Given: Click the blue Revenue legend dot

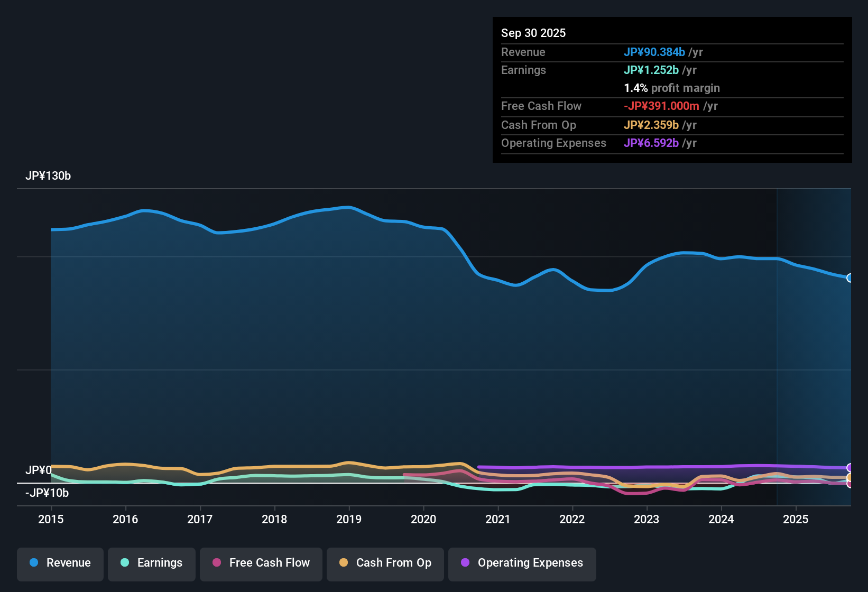Looking at the screenshot, I should click(x=34, y=563).
